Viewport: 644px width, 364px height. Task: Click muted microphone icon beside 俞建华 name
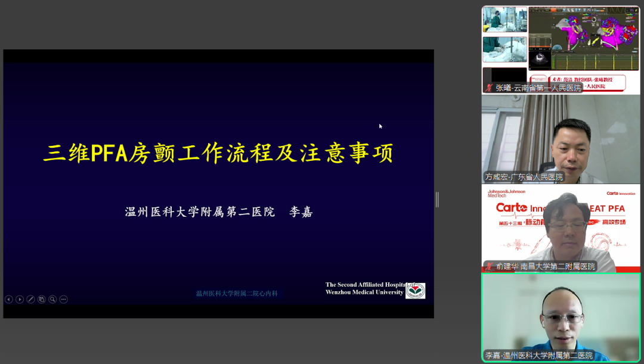489,266
